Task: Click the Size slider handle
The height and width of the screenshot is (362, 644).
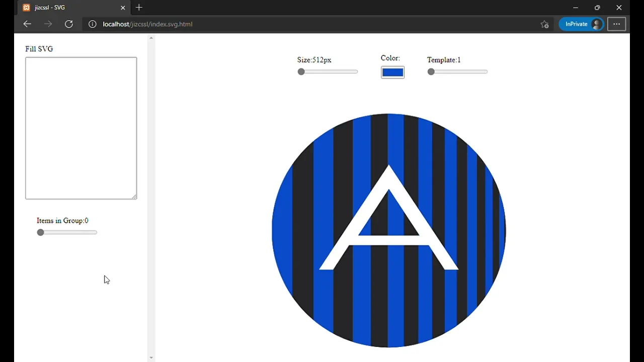Action: pos(301,71)
